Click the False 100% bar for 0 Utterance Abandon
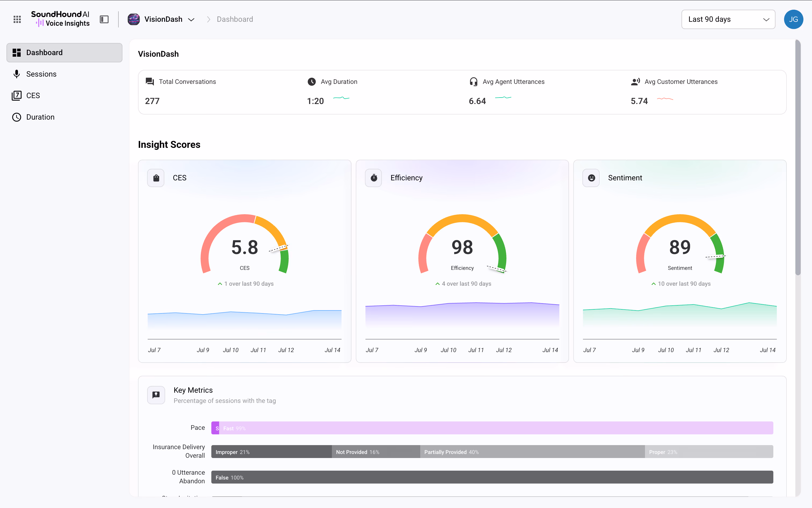Screen dimensions: 812x508 tap(492, 477)
